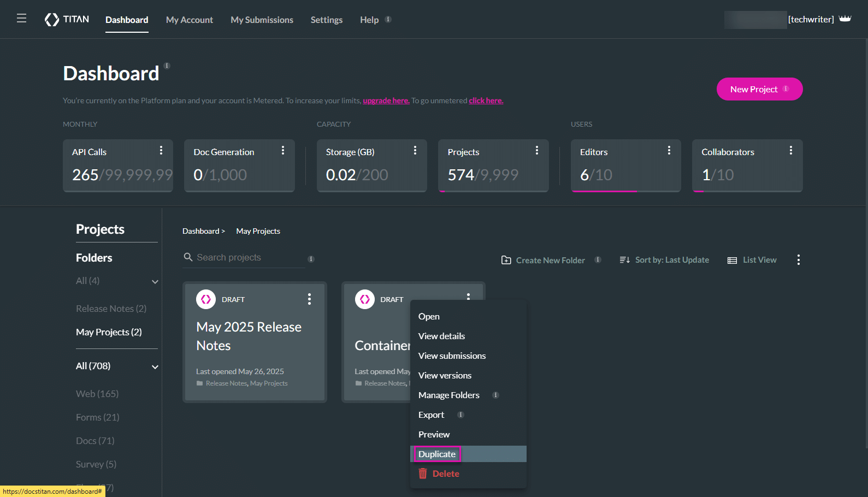The height and width of the screenshot is (497, 868).
Task: Open Storage (GB) card options menu
Action: (x=415, y=151)
